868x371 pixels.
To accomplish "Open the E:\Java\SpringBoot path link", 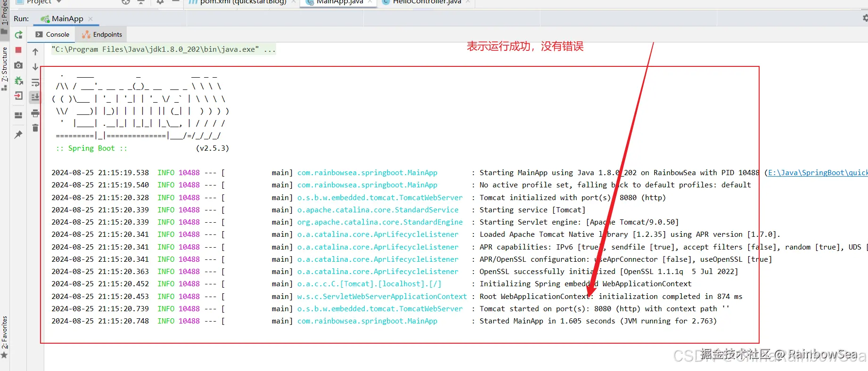I will (818, 173).
